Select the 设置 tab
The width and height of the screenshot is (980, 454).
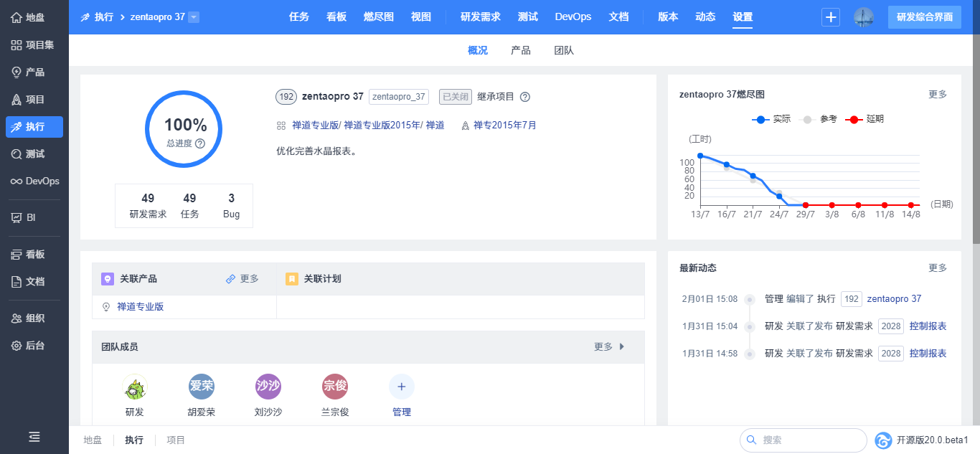(743, 17)
